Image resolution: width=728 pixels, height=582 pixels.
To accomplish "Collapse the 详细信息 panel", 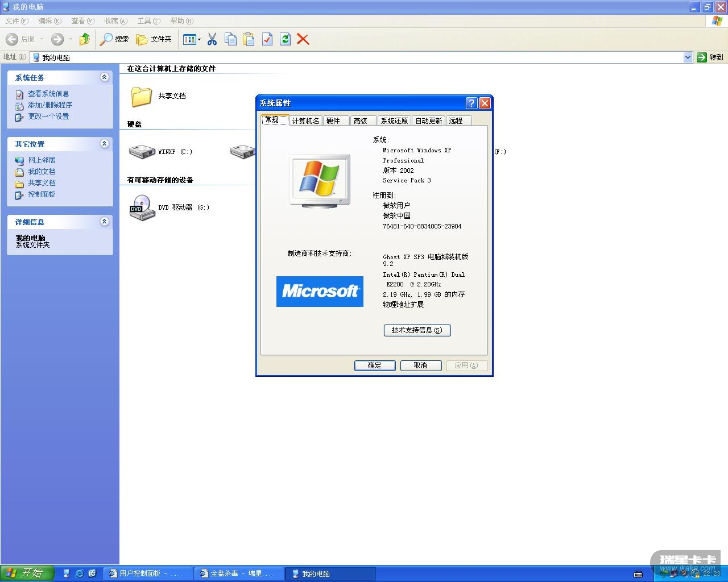I will [x=105, y=222].
